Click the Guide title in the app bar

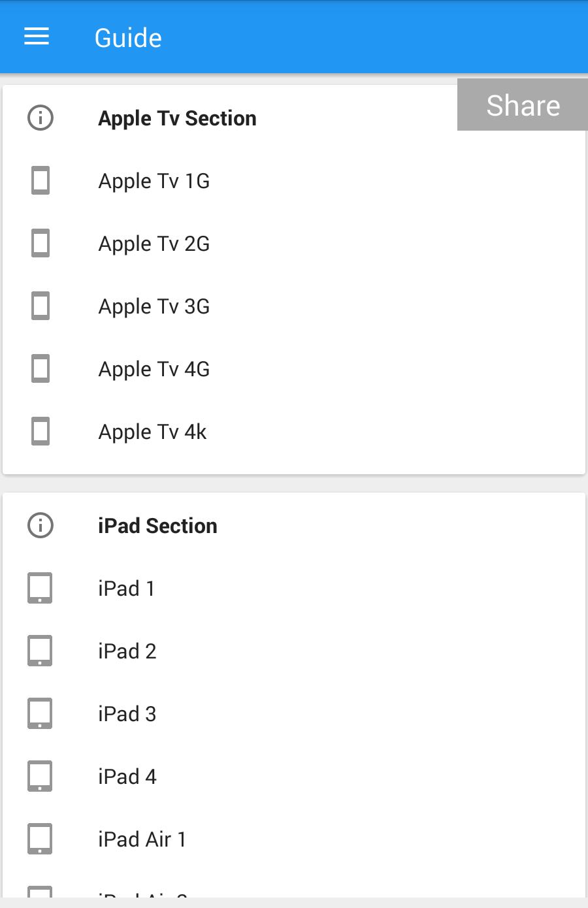128,38
